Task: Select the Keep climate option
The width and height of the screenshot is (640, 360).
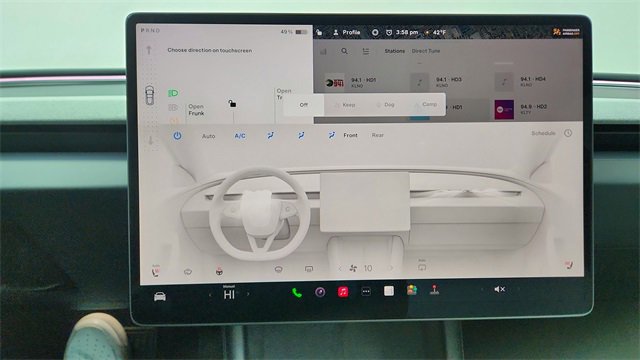Action: 345,105
